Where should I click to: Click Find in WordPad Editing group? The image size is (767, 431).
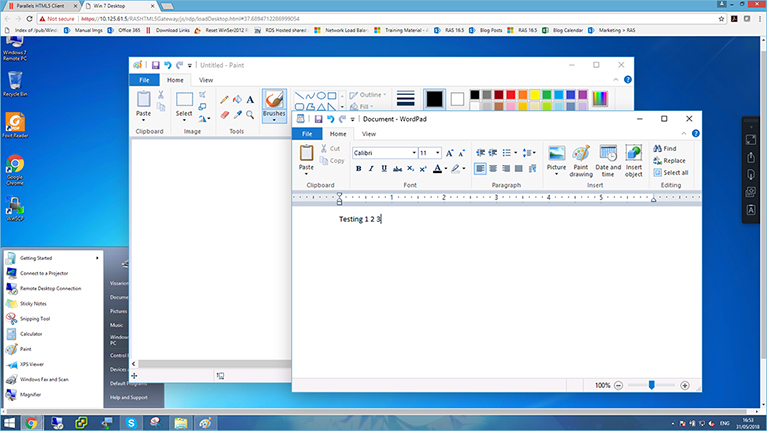tap(665, 148)
